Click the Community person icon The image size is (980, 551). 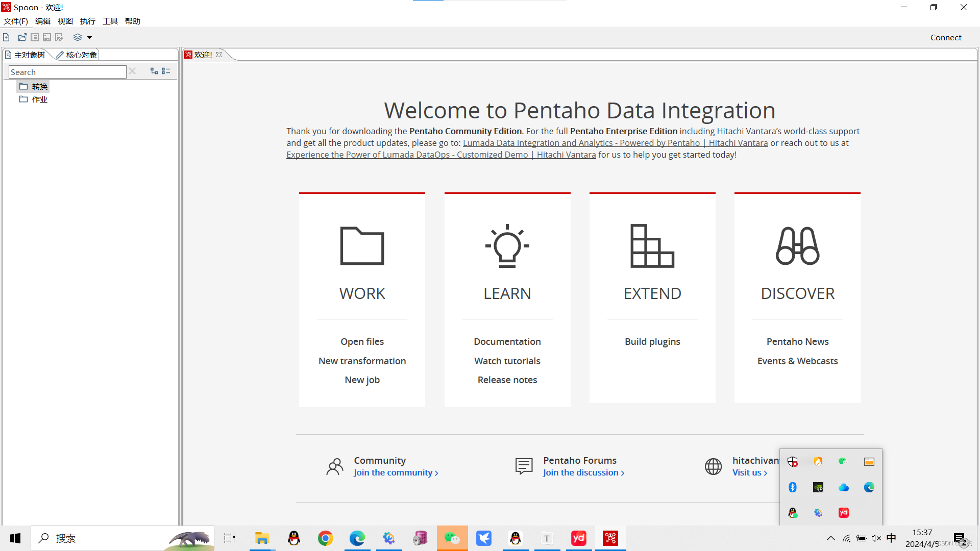pos(335,466)
